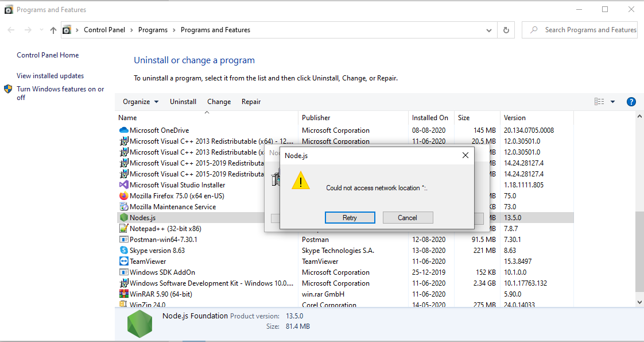Close the Node.js error dialog
This screenshot has width=644, height=342.
(465, 155)
